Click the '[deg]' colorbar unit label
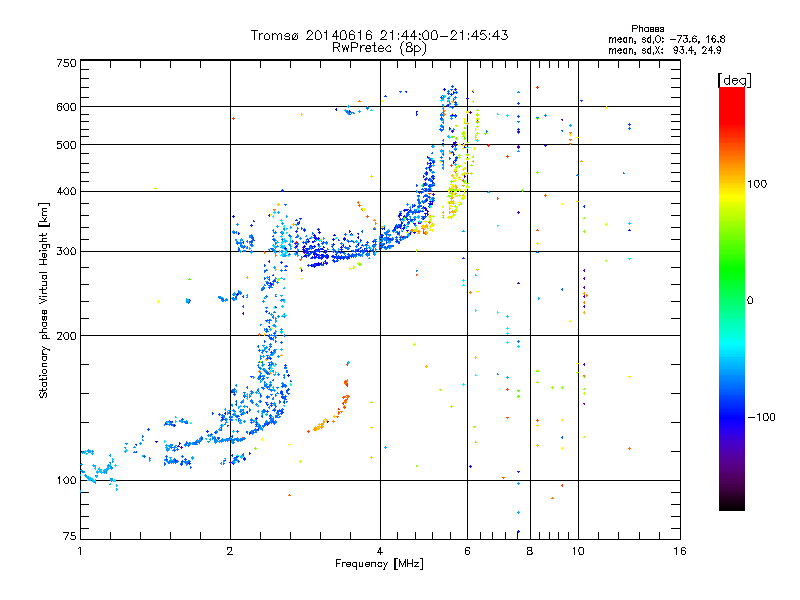The width and height of the screenshot is (800, 600). pyautogui.click(x=734, y=81)
